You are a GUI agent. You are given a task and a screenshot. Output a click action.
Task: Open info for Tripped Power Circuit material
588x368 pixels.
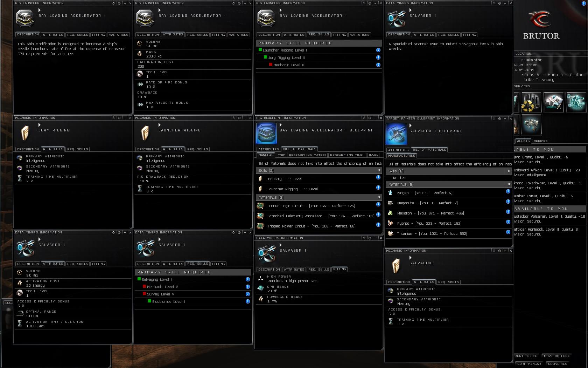[378, 225]
